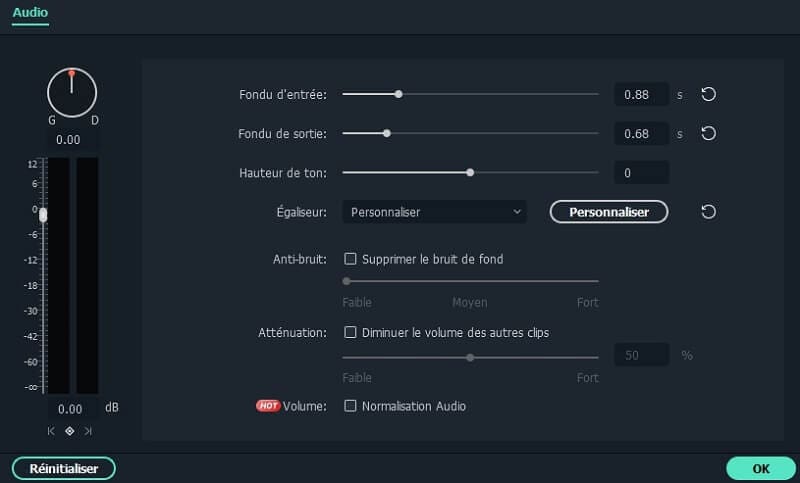Reset the Égaliseur setting icon
Image resolution: width=800 pixels, height=483 pixels.
click(x=708, y=212)
